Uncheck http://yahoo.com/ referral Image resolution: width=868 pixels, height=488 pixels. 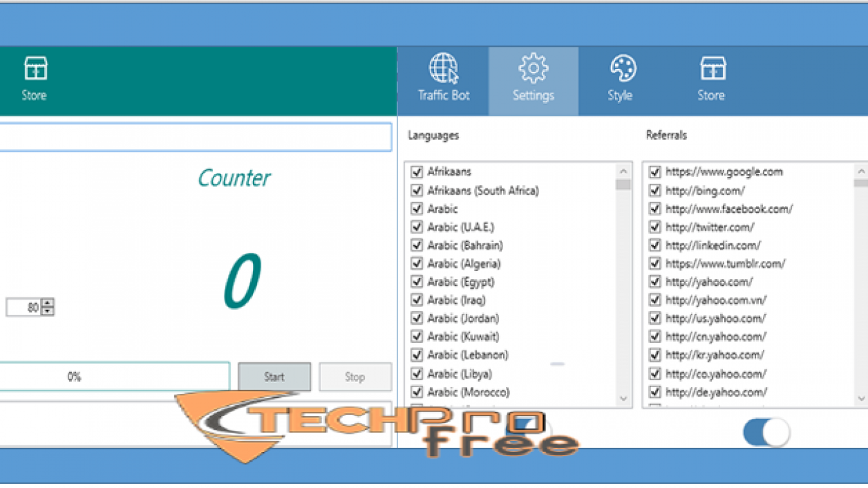(655, 282)
